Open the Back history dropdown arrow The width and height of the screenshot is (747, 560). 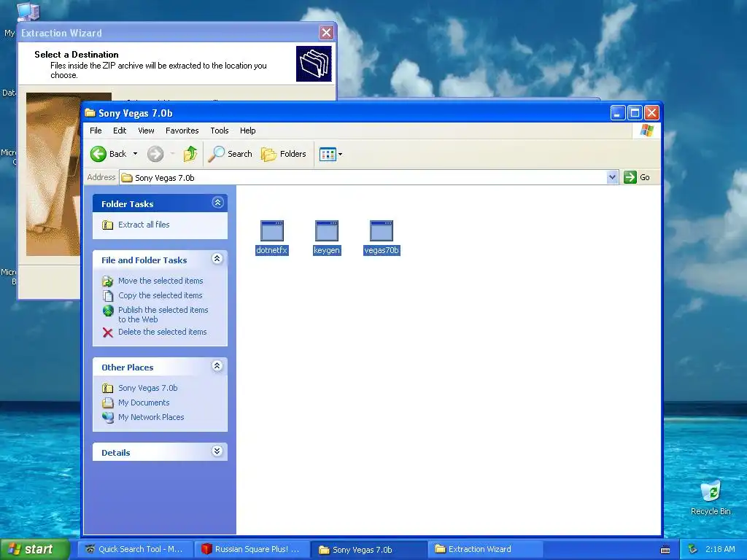coord(135,154)
